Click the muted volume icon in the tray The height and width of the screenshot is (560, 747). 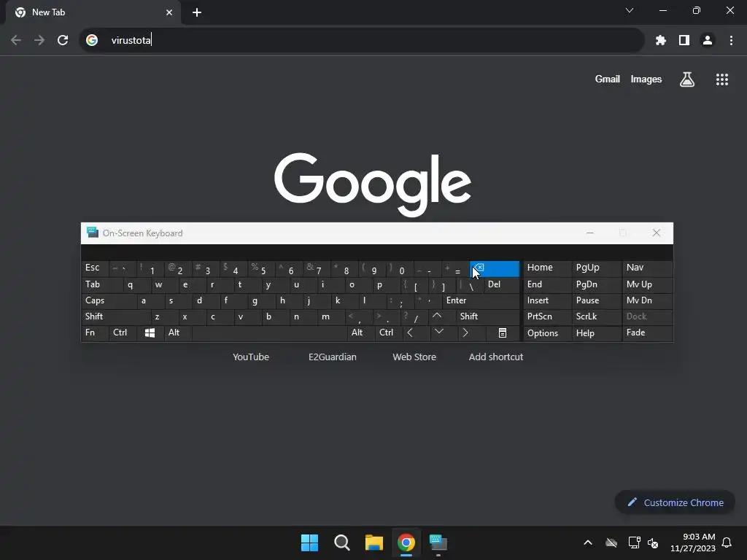(653, 542)
